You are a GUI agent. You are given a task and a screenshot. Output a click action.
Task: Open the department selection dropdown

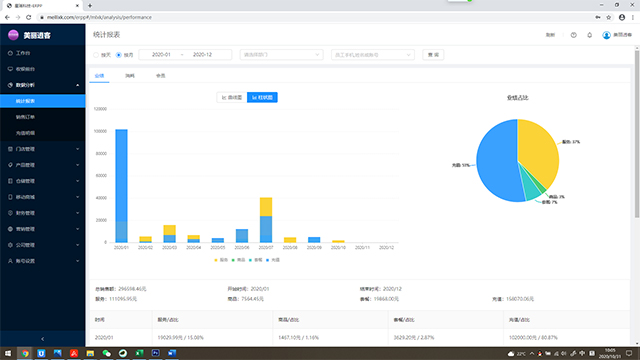[x=281, y=55]
